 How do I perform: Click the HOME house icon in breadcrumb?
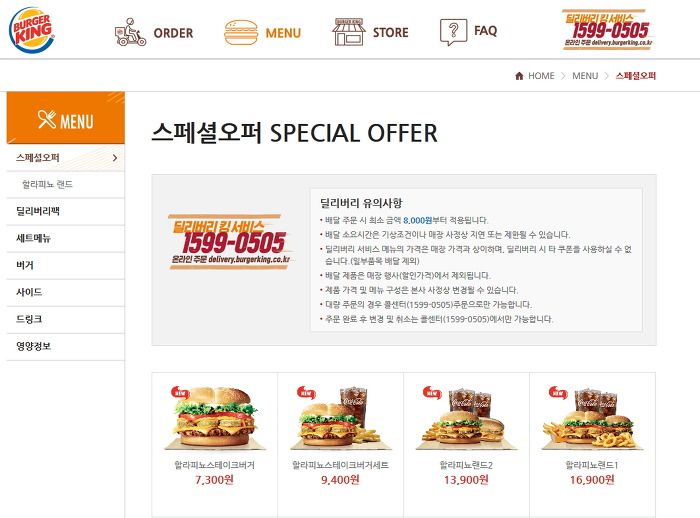click(519, 76)
